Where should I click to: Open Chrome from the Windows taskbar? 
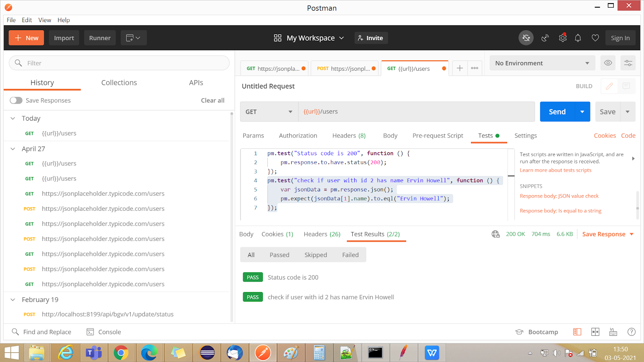click(x=121, y=353)
